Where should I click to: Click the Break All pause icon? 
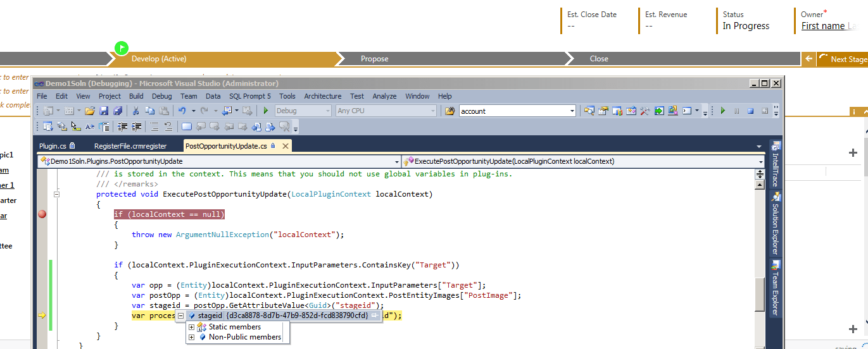pos(736,111)
